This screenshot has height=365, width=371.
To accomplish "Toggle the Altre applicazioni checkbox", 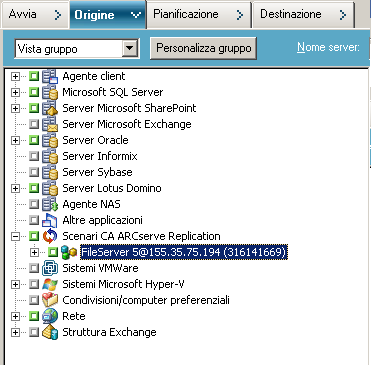I will [34, 220].
